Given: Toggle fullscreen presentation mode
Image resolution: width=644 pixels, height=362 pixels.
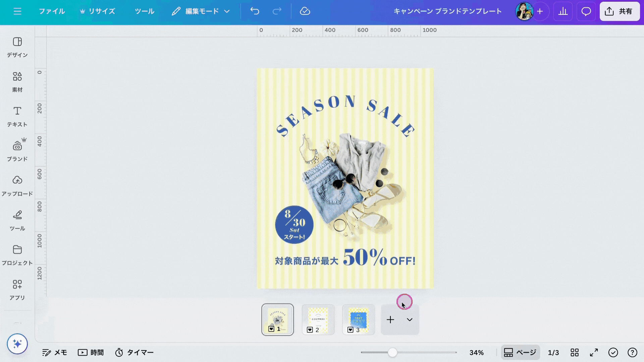Looking at the screenshot, I should pos(594,352).
